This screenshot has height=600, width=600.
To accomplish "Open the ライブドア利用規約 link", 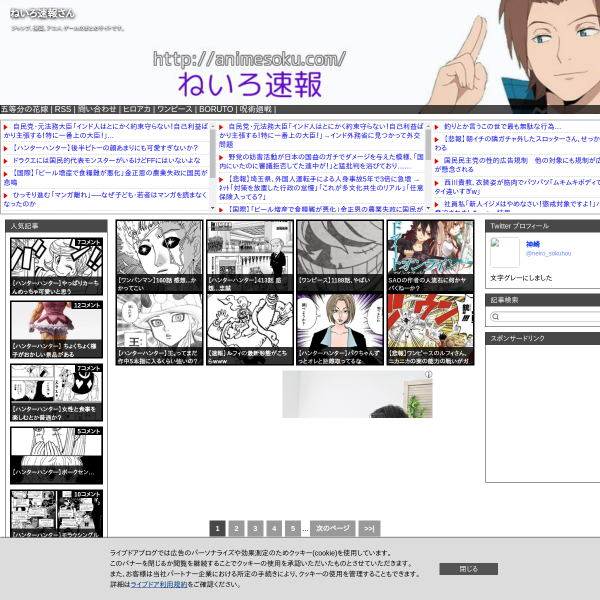I will coord(159,584).
